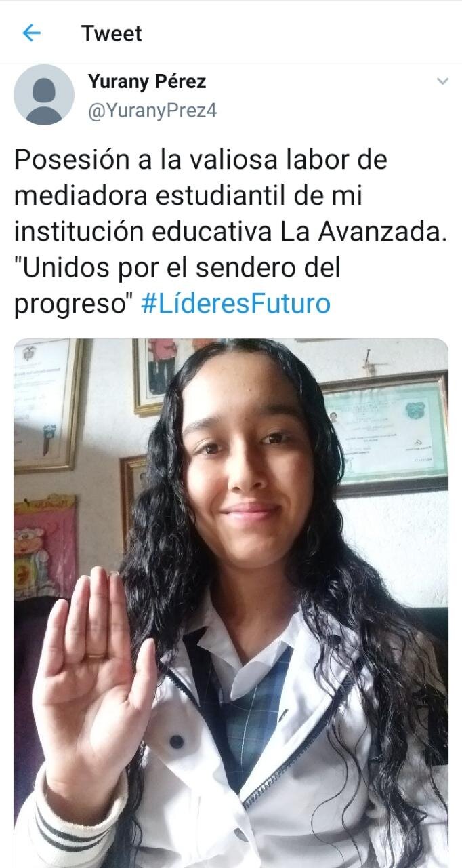Tap the display name Yurany Pérez
This screenshot has width=462, height=868.
pos(147,82)
